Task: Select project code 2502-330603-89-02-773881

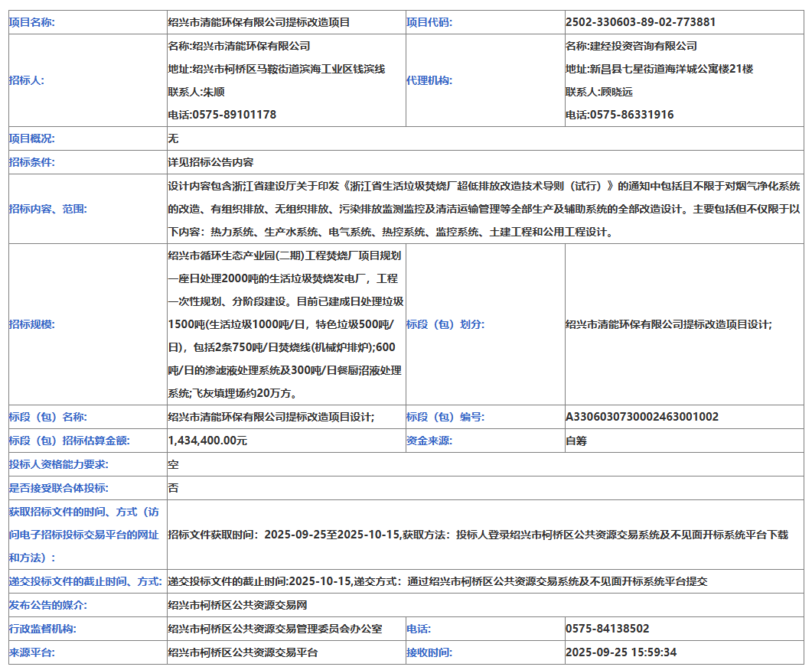Action: click(640, 22)
